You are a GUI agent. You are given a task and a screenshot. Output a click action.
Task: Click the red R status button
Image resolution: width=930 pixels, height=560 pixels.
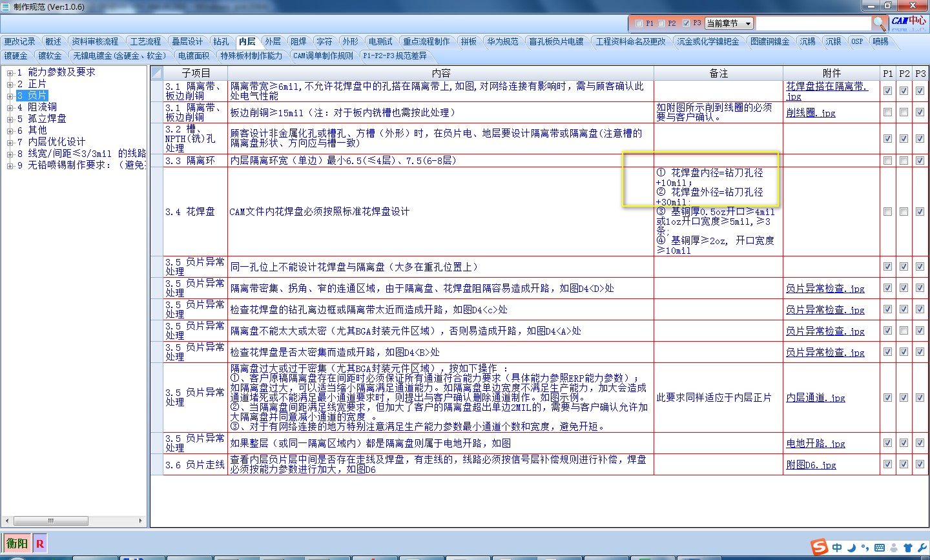[40, 543]
